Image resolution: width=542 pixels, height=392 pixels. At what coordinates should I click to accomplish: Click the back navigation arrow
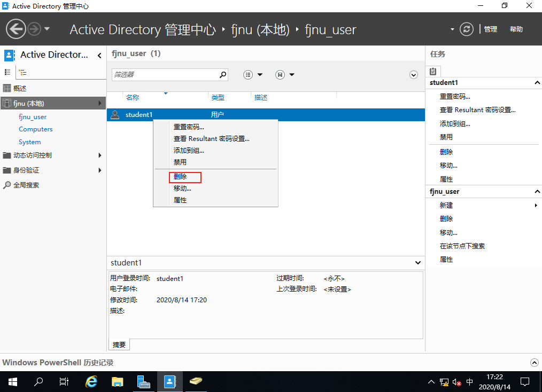point(16,29)
